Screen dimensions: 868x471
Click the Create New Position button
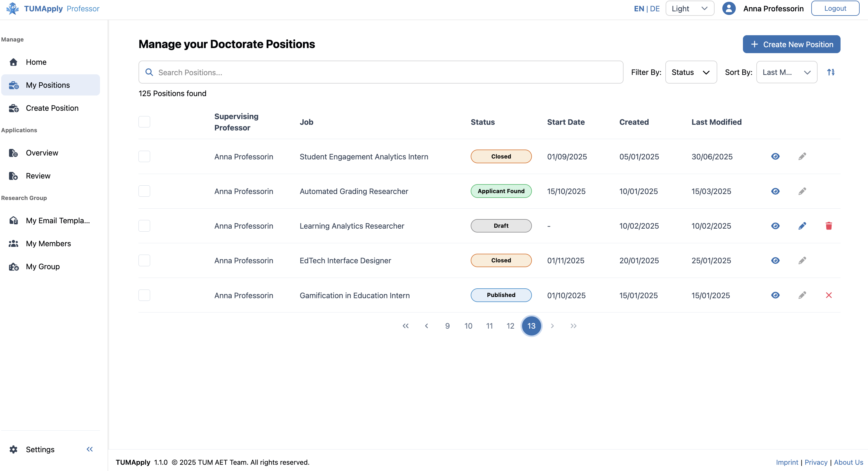(792, 44)
